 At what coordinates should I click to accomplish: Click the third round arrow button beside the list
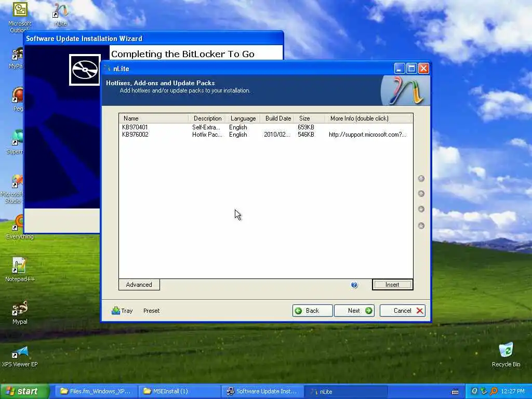click(421, 209)
